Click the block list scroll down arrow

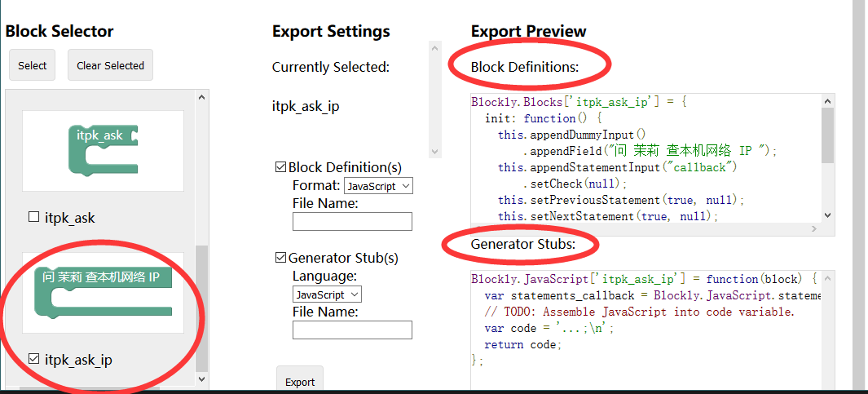[x=201, y=379]
